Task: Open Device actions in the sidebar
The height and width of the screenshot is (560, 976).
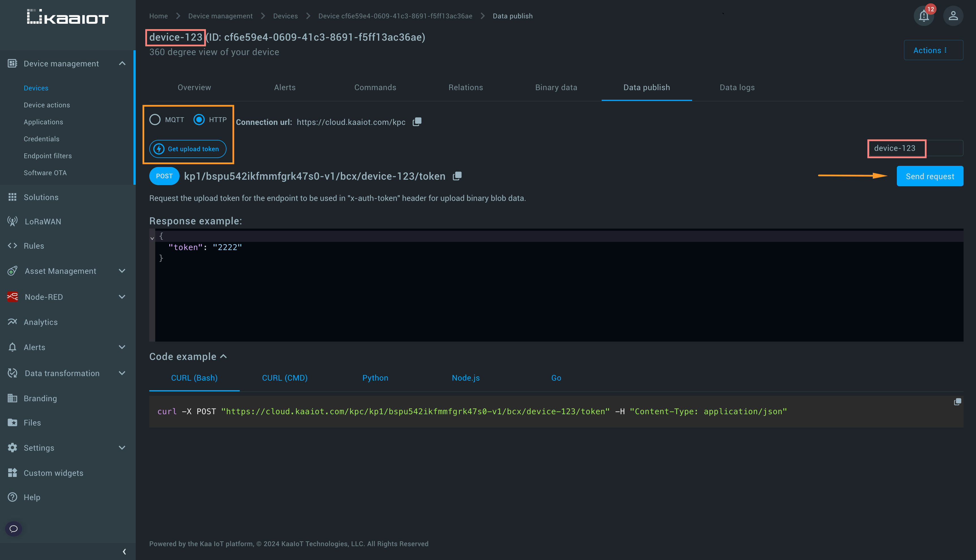Action: click(x=47, y=105)
